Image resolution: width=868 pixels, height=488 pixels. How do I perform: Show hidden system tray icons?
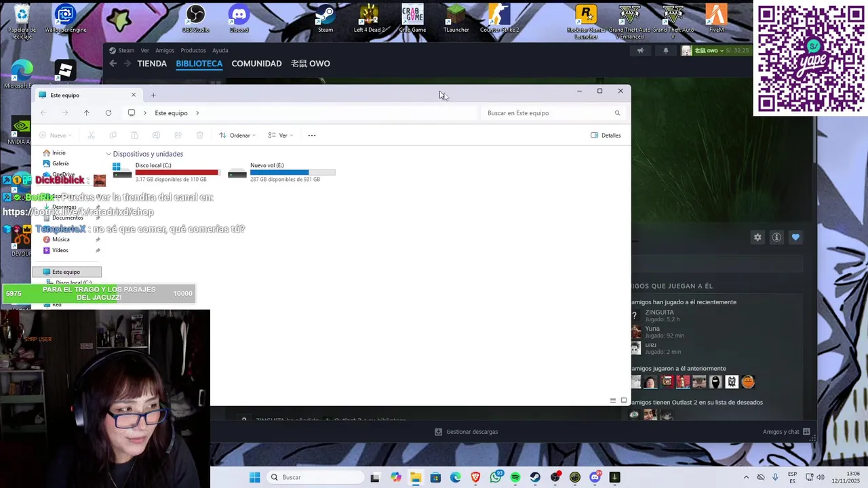click(x=746, y=477)
